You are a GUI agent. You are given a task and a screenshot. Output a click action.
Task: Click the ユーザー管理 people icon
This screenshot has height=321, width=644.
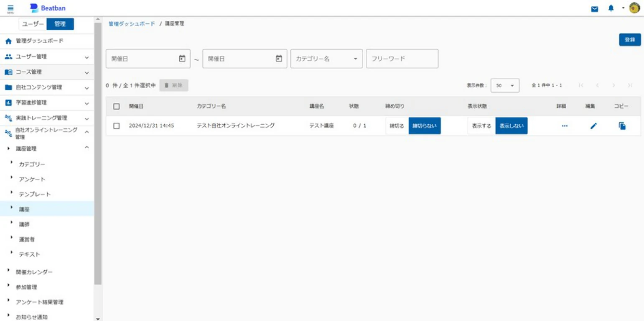coord(8,56)
